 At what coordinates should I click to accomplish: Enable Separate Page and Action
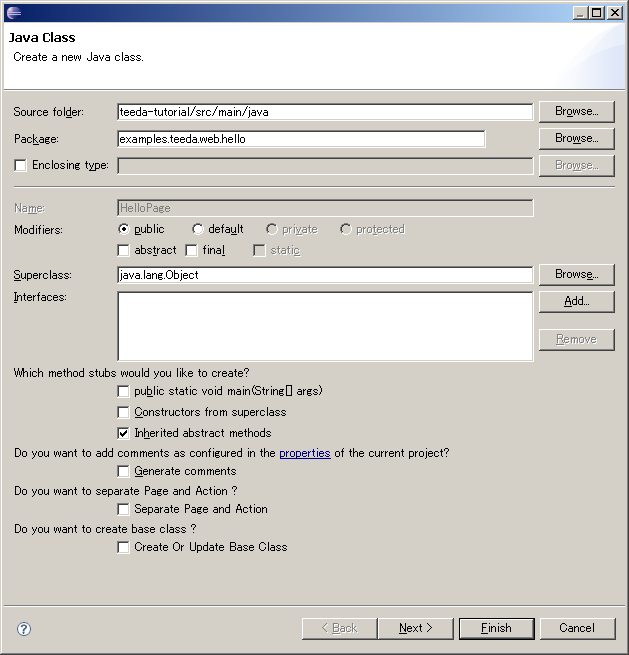click(x=124, y=509)
